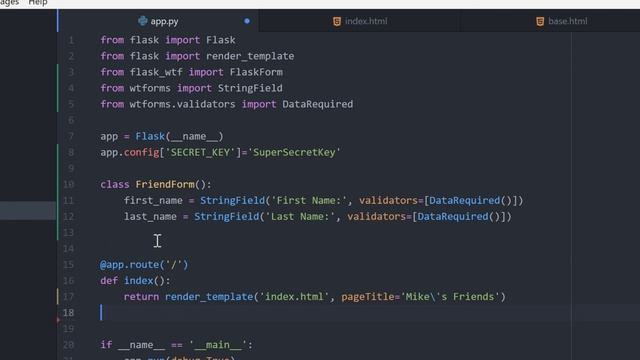Switch to the app.py tab
The width and height of the screenshot is (640, 360).
[x=158, y=21]
